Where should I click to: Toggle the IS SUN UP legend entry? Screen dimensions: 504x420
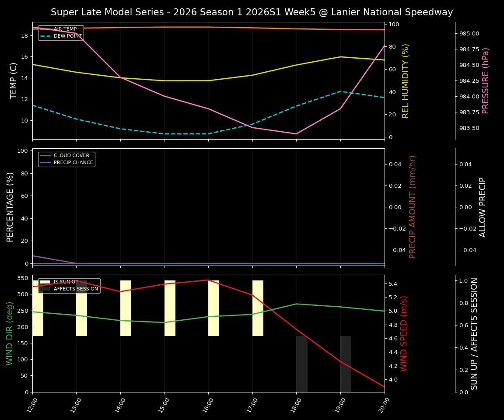click(x=66, y=282)
